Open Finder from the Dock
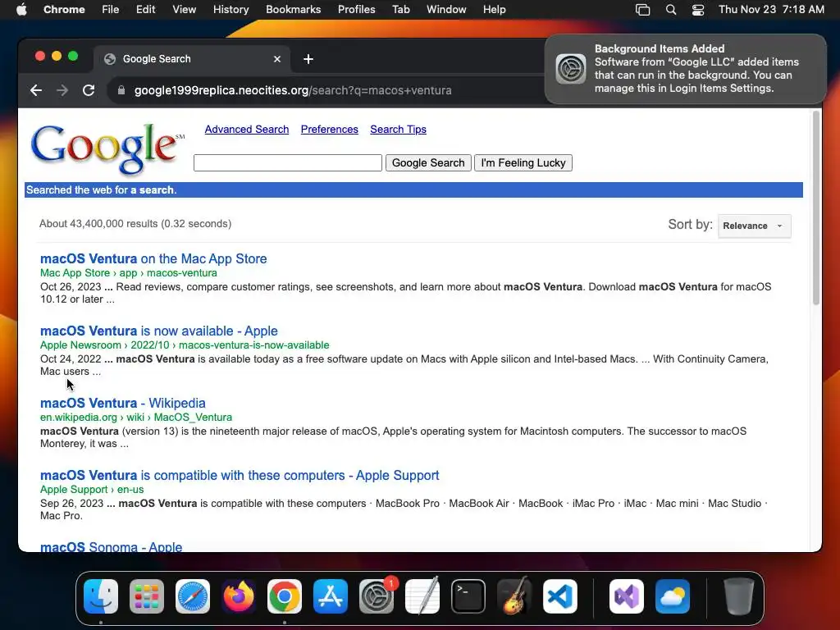 101,596
